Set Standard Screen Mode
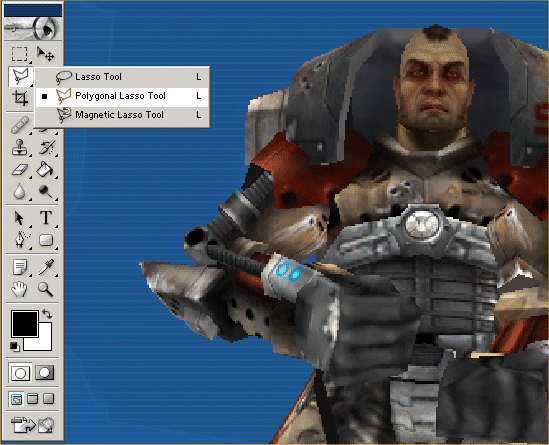Screen dimensions: 549x445 click(16, 399)
